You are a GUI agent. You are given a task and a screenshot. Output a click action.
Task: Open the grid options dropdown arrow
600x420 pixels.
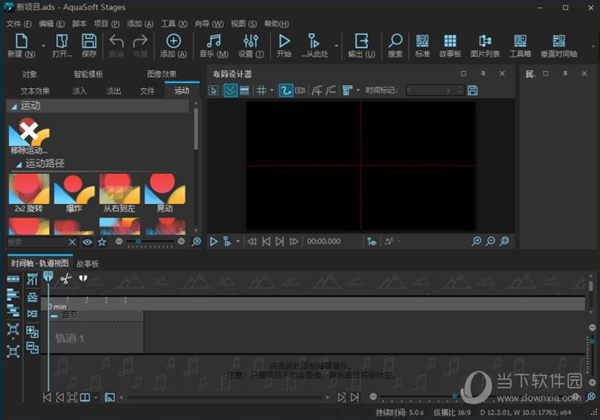click(272, 90)
